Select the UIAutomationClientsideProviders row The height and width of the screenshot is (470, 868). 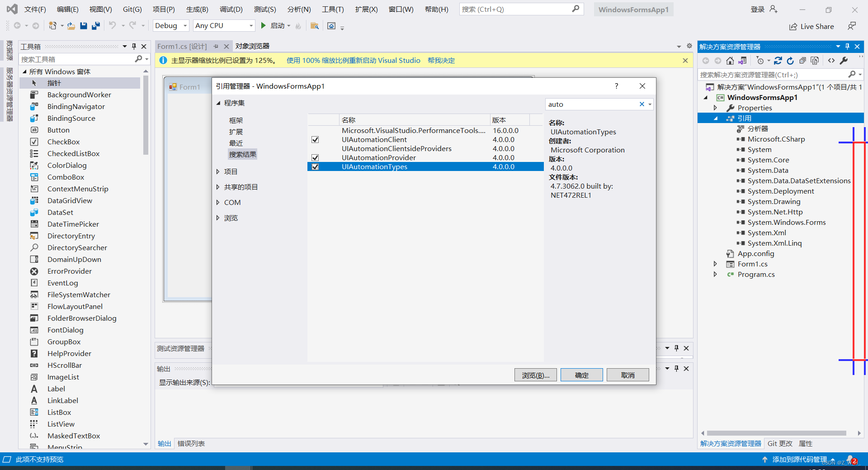coord(425,149)
